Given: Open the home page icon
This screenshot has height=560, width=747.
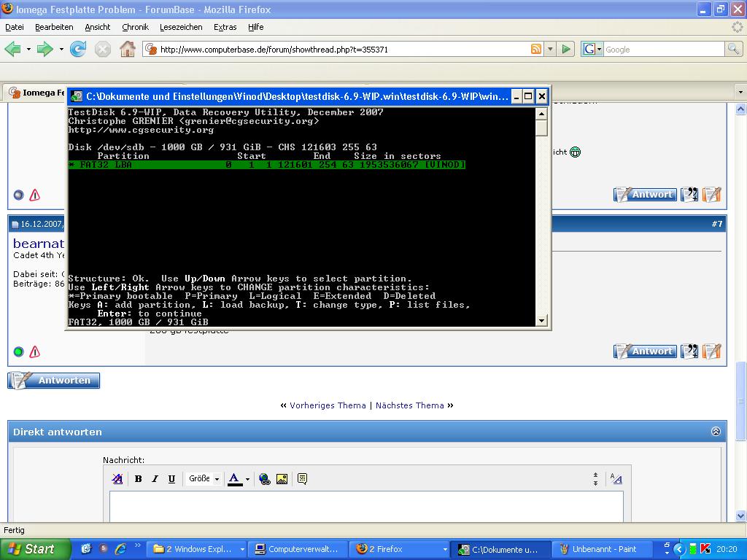Looking at the screenshot, I should click(x=127, y=49).
